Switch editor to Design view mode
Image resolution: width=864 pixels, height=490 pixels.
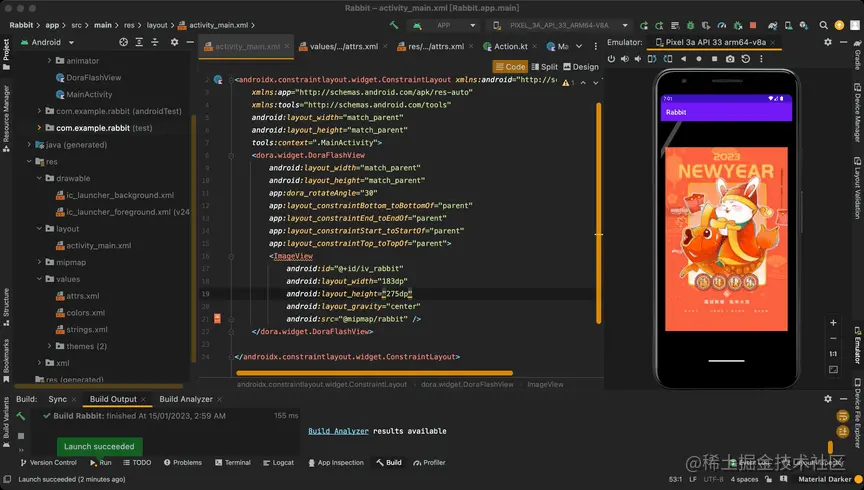point(581,67)
